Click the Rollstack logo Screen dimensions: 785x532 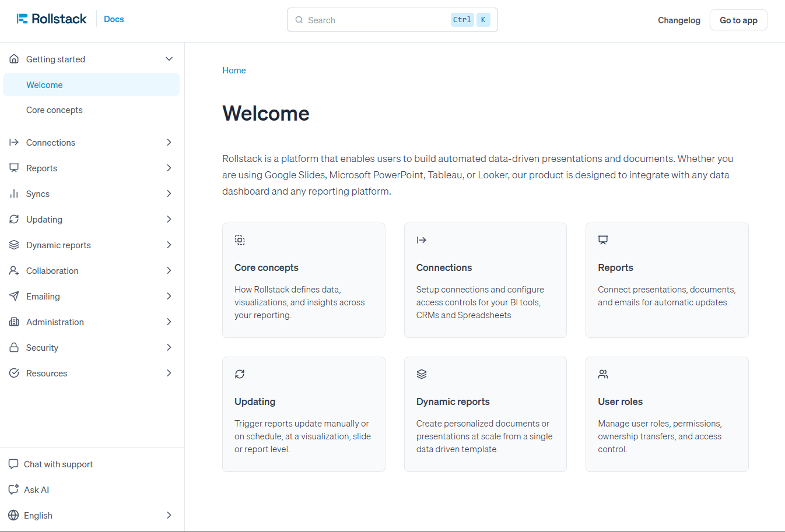[51, 19]
